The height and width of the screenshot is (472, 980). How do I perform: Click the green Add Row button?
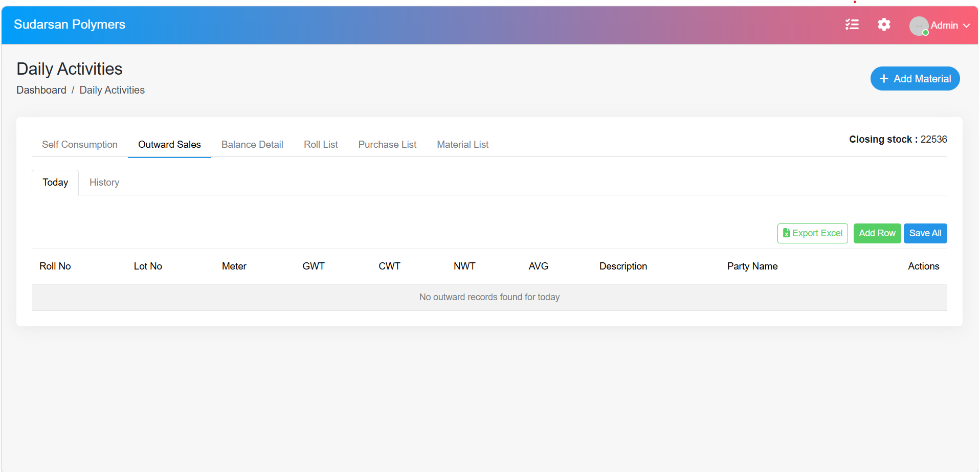(x=877, y=233)
